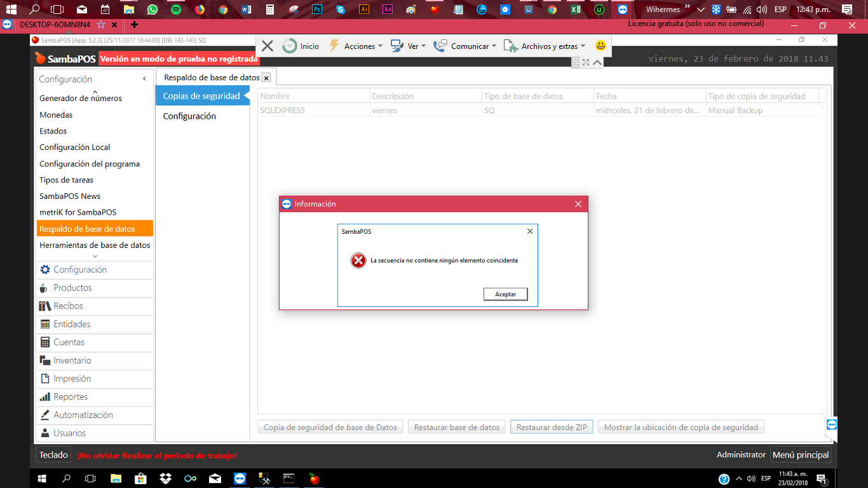Click the star icon on DESKTOP-6OMN8N4 tab

pos(100,24)
